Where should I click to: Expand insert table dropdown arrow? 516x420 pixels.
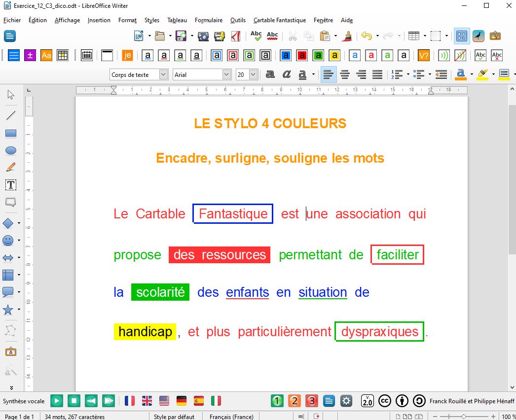click(x=425, y=36)
